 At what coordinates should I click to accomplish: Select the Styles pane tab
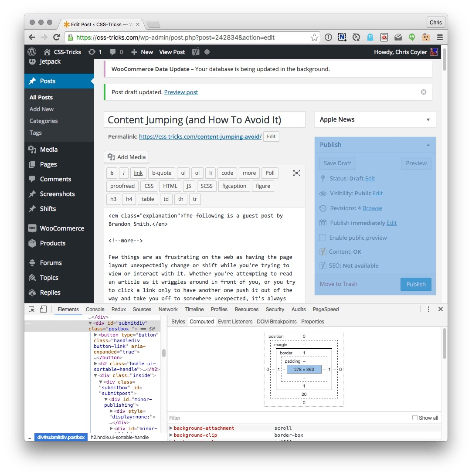(x=178, y=322)
